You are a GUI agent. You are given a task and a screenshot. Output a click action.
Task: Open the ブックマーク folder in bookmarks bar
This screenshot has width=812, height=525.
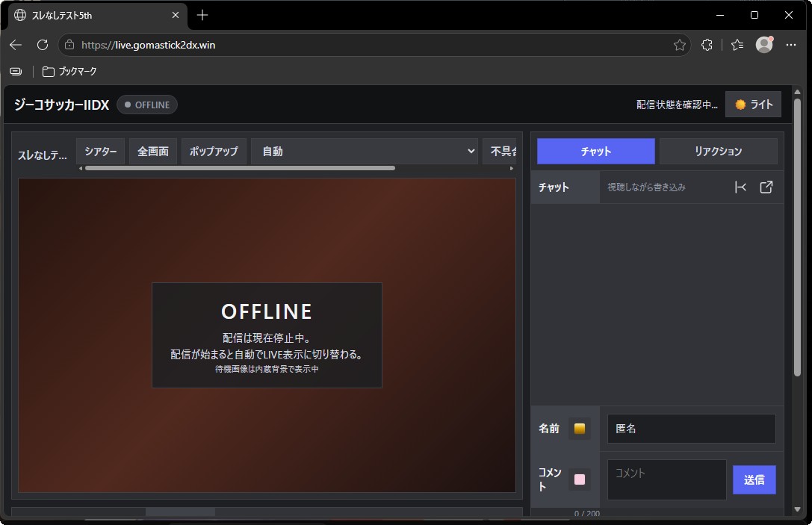tap(69, 72)
